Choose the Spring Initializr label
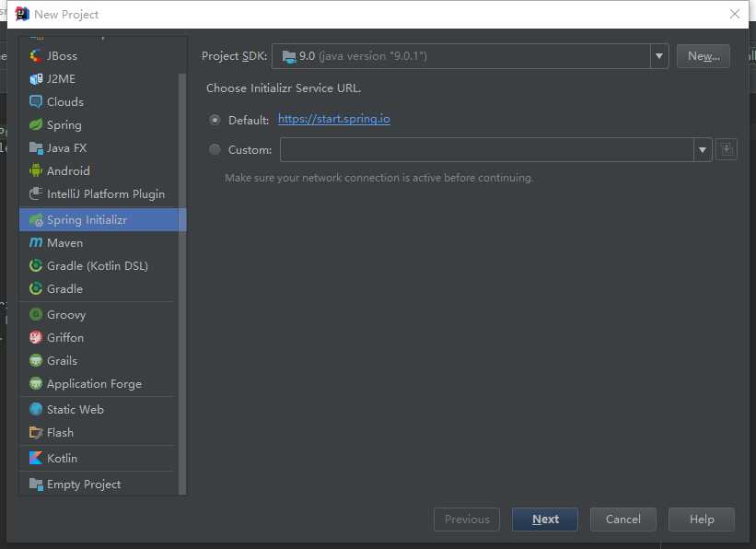This screenshot has width=756, height=549. click(x=87, y=220)
